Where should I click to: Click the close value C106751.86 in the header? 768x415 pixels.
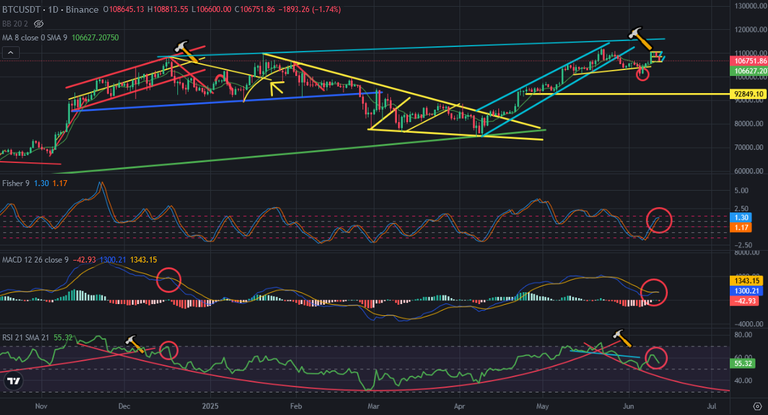pos(254,9)
